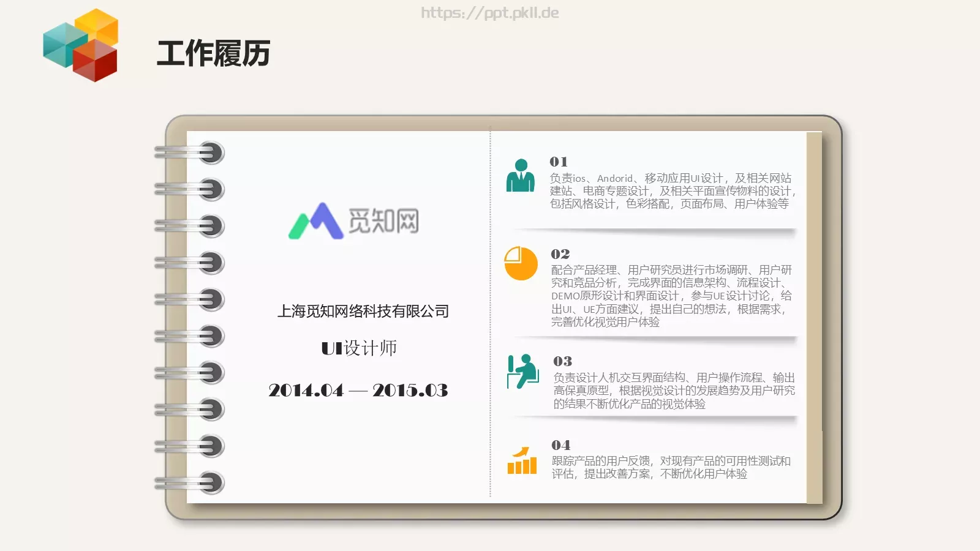
Task: Click the orange bar chart growth icon
Action: 522,460
